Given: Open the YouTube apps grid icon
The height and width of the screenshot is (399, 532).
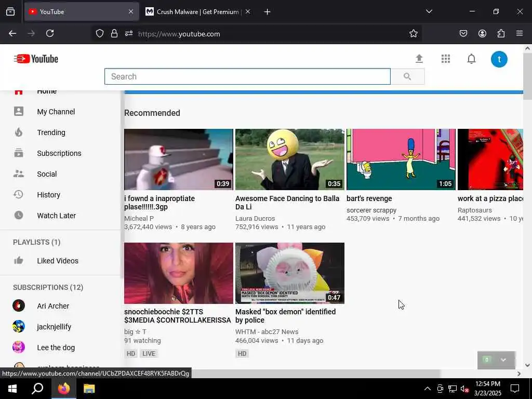Looking at the screenshot, I should (x=445, y=59).
